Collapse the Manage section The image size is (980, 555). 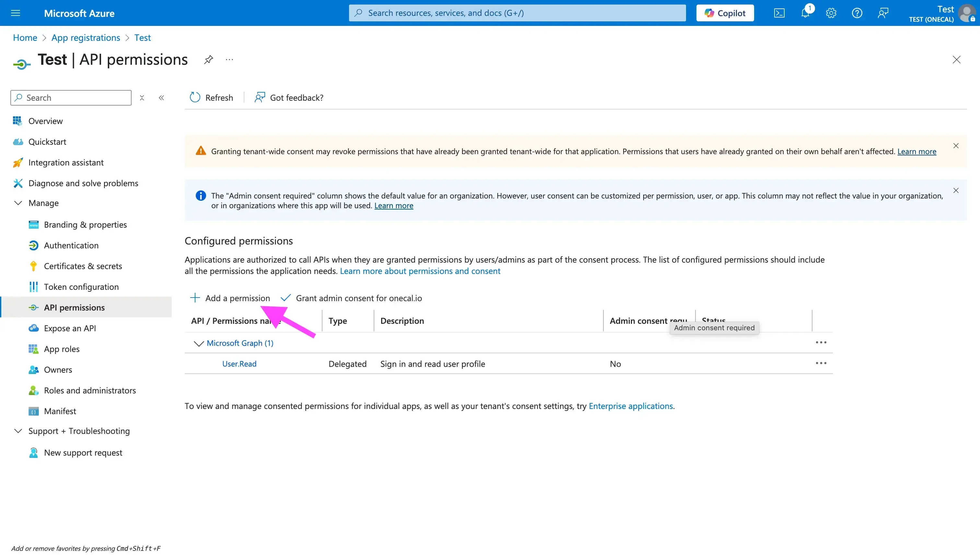[x=18, y=203]
